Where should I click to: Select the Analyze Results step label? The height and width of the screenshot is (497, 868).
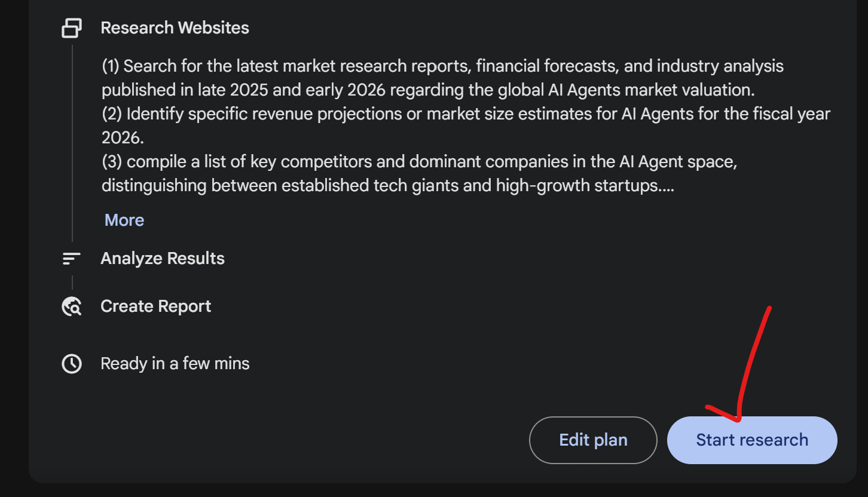coord(163,259)
